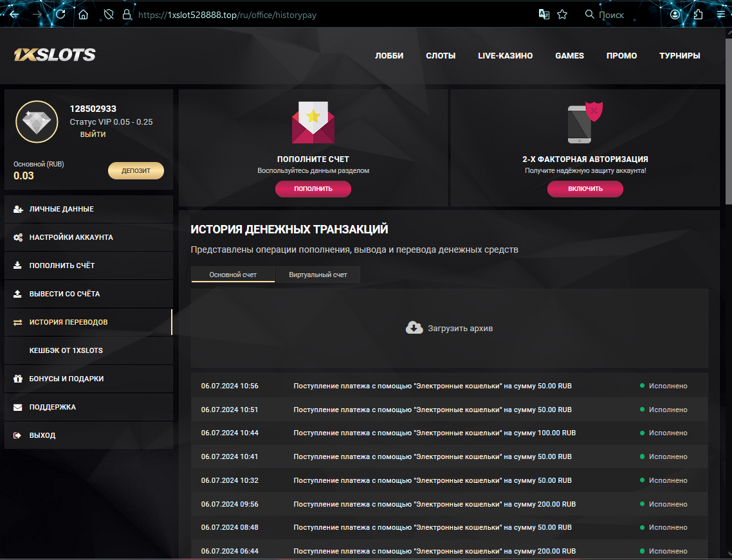Click the search magnifier icon
This screenshot has width=732, height=560.
(x=590, y=15)
